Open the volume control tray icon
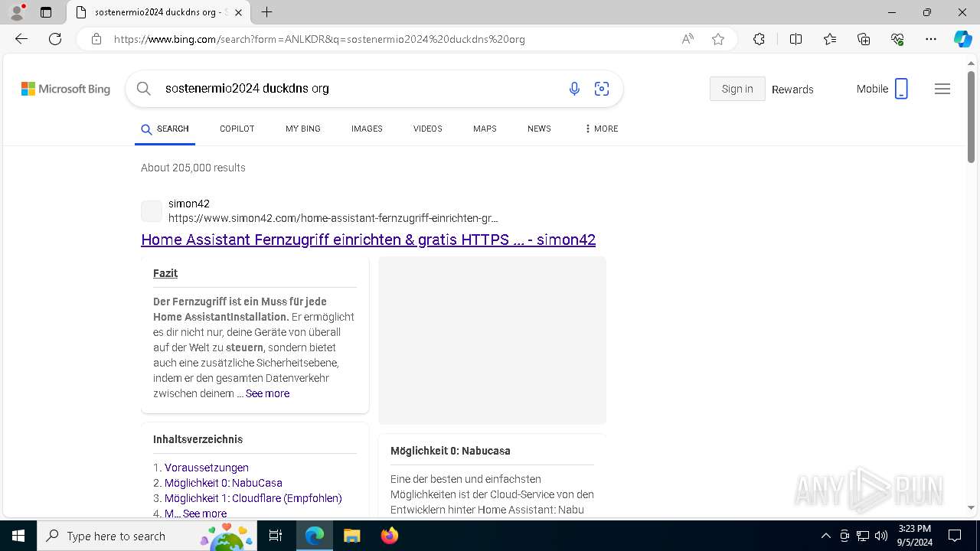The image size is (980, 551). [881, 536]
